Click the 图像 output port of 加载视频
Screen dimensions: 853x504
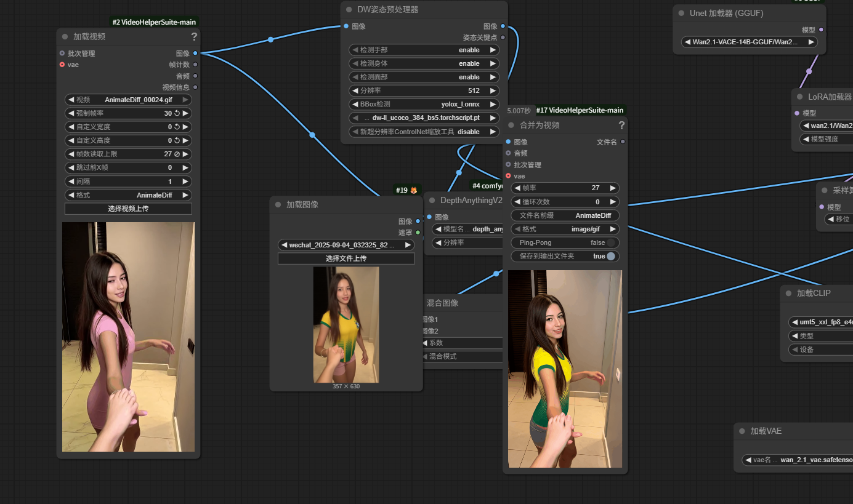(195, 53)
